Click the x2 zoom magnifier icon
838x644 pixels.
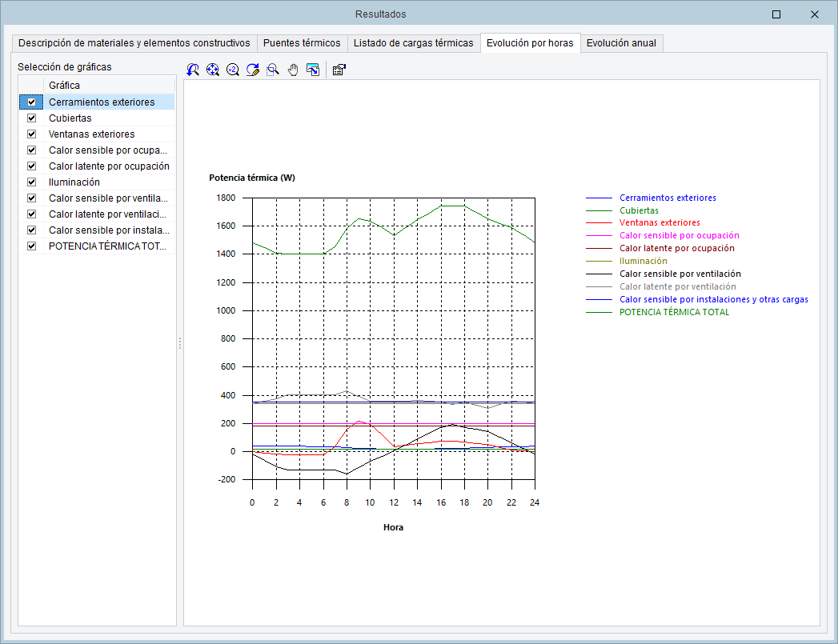pos(233,70)
